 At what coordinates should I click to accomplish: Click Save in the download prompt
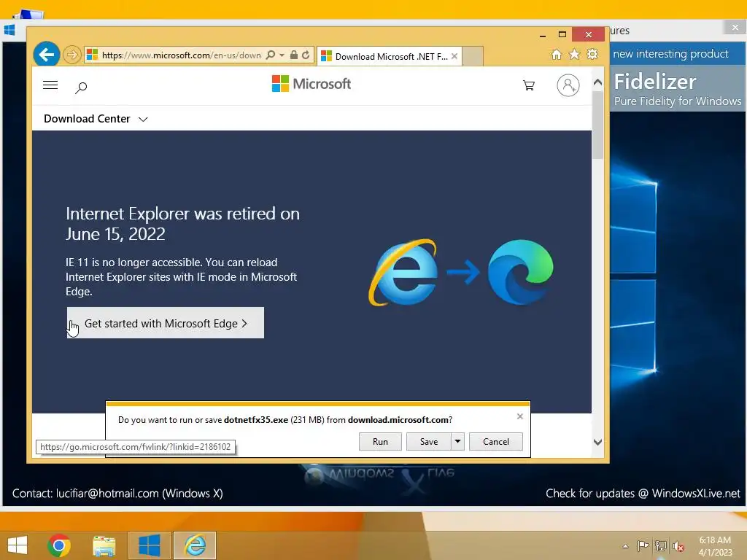coord(429,441)
